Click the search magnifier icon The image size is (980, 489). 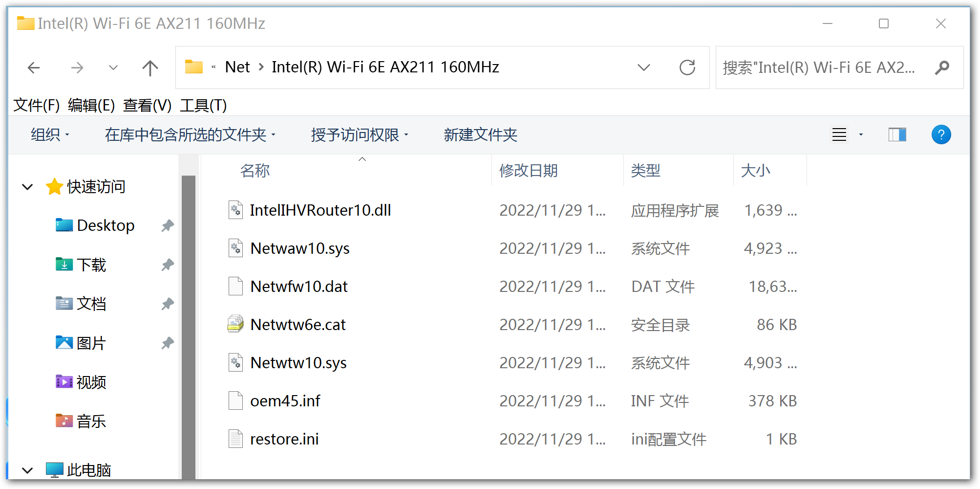(x=942, y=67)
